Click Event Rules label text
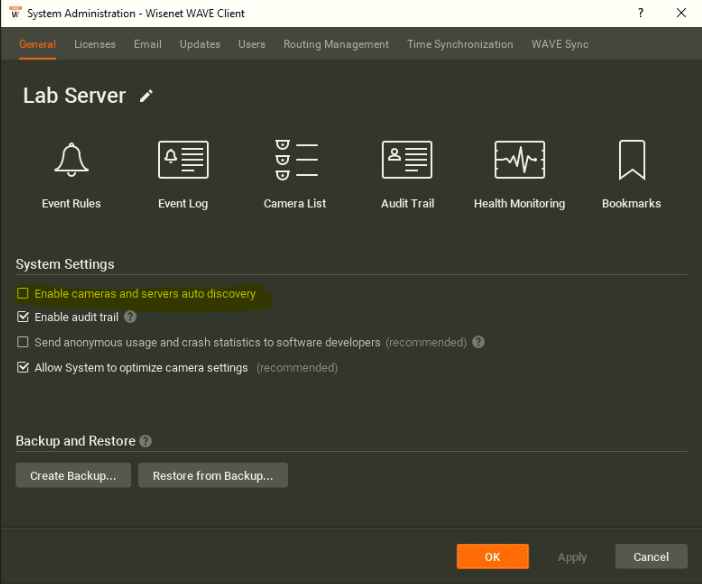This screenshot has width=702, height=584. pos(71,204)
